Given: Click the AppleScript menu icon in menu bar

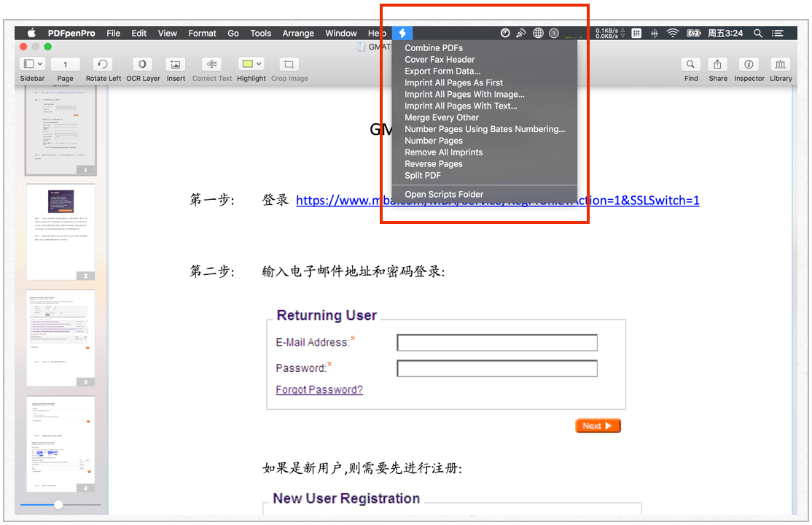Looking at the screenshot, I should [402, 33].
